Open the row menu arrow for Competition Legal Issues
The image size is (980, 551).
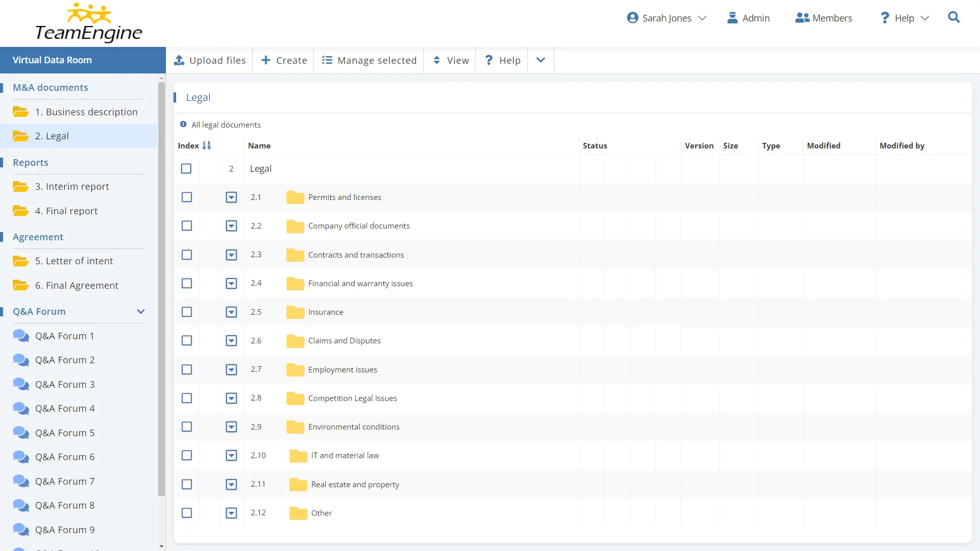click(x=231, y=398)
